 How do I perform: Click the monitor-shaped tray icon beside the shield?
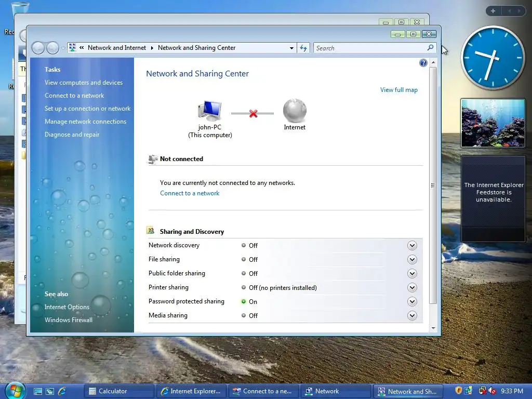tap(468, 391)
